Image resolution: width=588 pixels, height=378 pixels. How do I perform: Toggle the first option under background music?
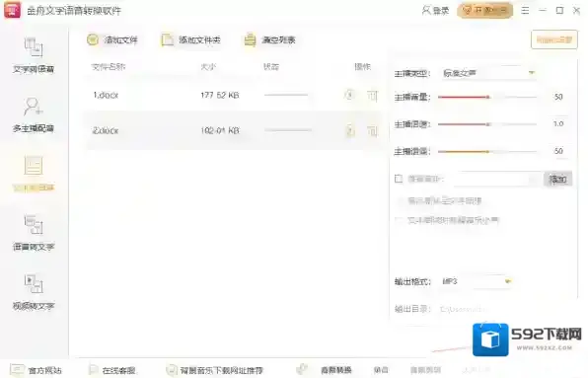401,201
